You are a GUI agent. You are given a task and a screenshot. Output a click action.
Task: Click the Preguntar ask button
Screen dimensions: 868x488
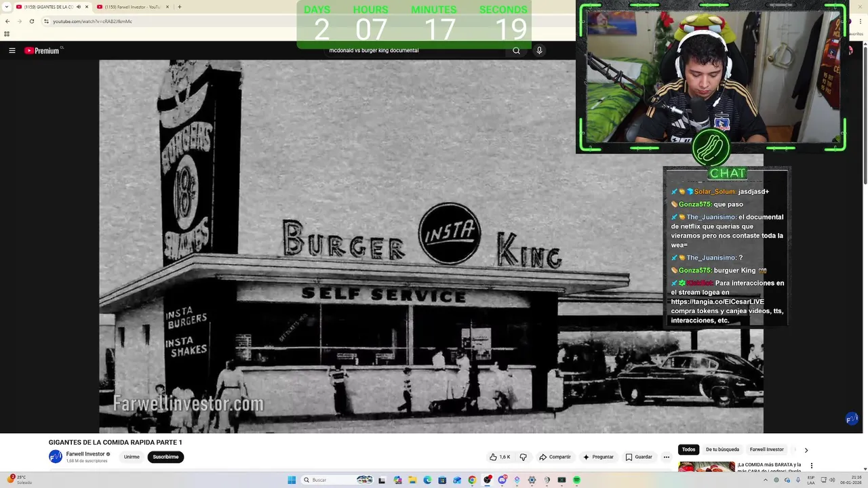(x=598, y=457)
